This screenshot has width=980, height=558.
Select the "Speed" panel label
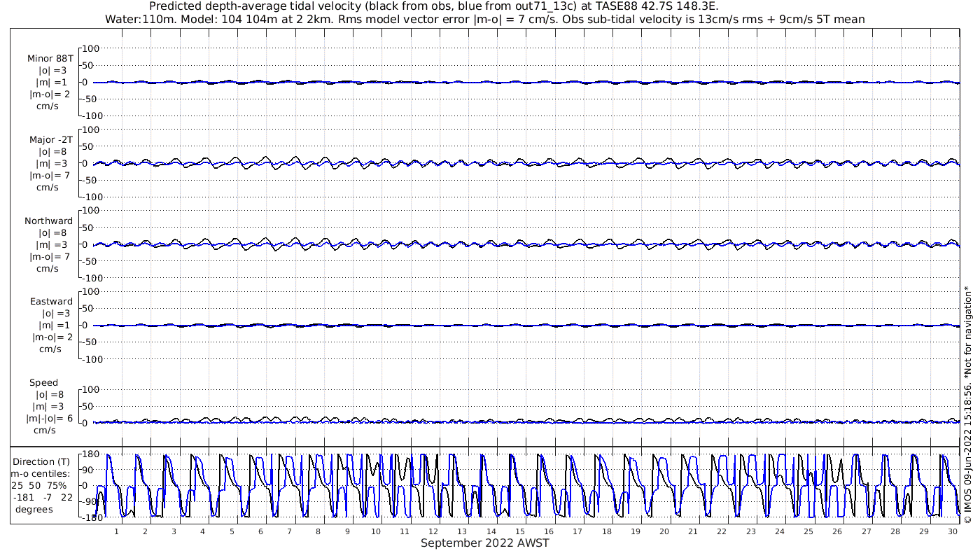[x=43, y=382]
